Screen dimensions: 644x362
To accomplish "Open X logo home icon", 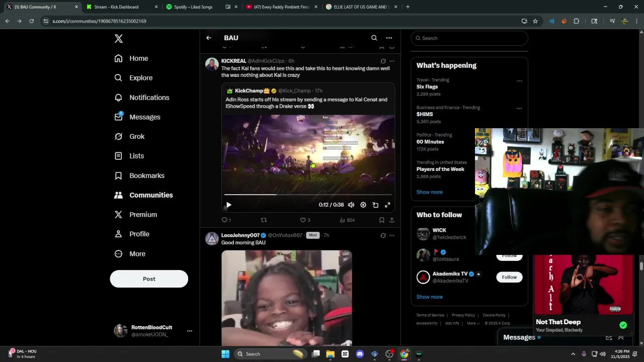I will 119,39.
